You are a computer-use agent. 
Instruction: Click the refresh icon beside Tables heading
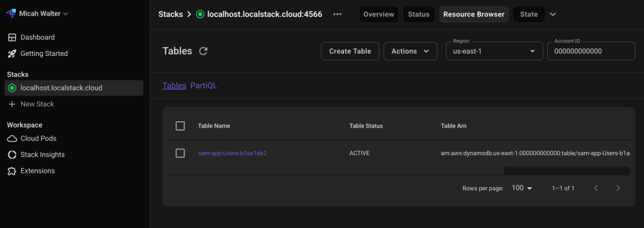coord(203,52)
